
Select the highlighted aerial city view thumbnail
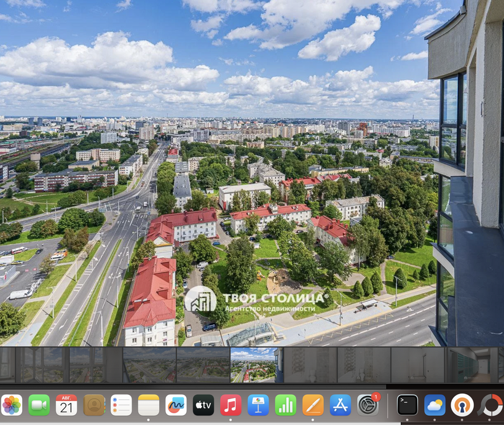[257, 365]
